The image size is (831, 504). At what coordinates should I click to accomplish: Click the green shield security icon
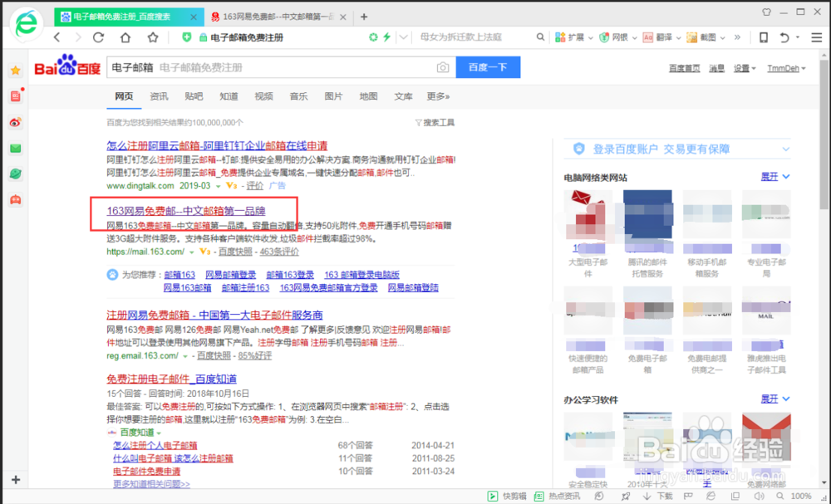click(186, 37)
